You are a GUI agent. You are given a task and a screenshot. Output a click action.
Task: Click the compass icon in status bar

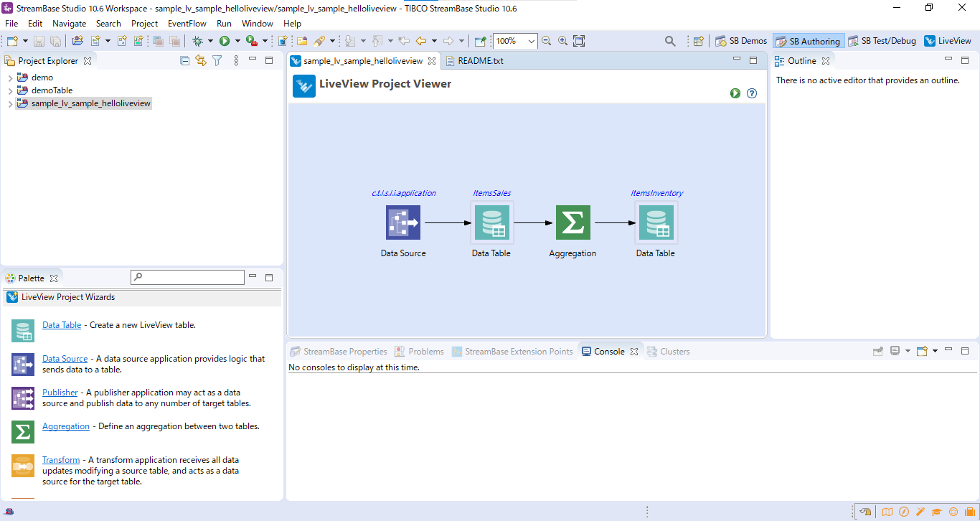(x=904, y=512)
